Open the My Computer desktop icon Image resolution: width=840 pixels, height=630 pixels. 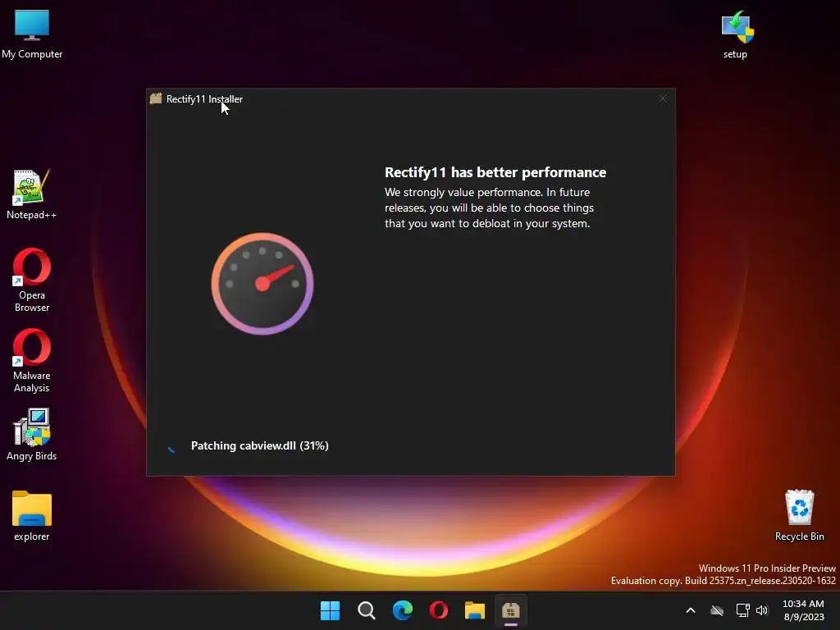[x=32, y=34]
